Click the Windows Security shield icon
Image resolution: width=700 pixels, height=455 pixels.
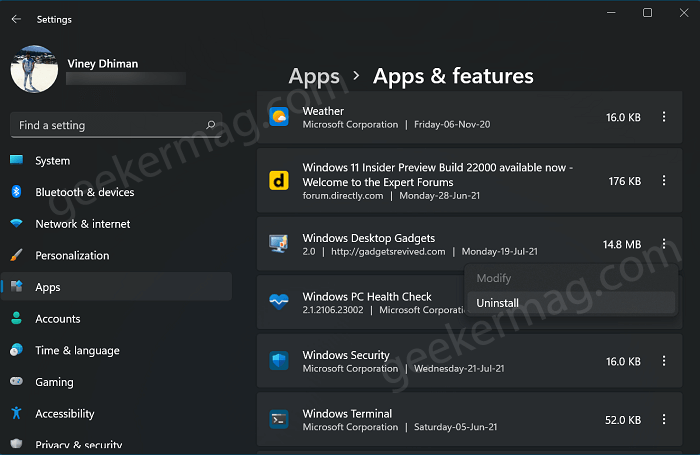pos(279,361)
